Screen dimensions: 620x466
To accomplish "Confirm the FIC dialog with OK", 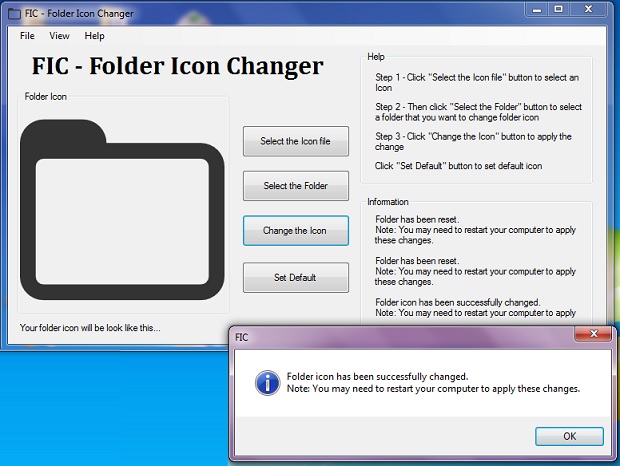I will (569, 436).
